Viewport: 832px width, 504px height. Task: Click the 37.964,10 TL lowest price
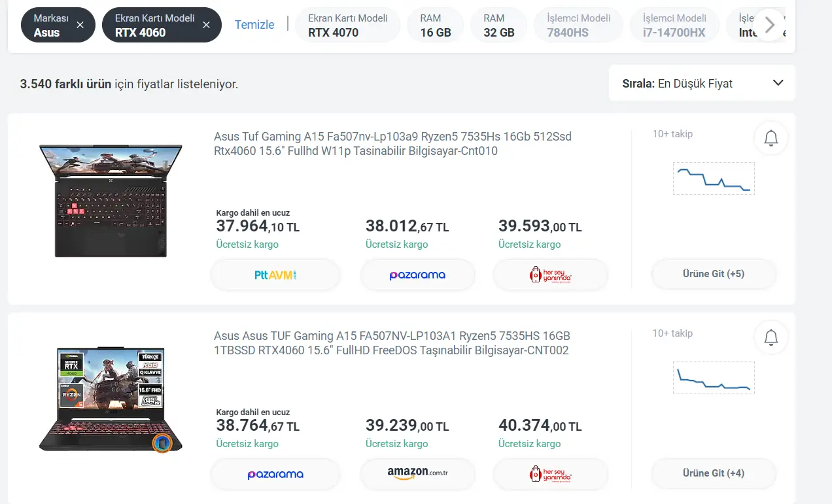pyautogui.click(x=258, y=226)
